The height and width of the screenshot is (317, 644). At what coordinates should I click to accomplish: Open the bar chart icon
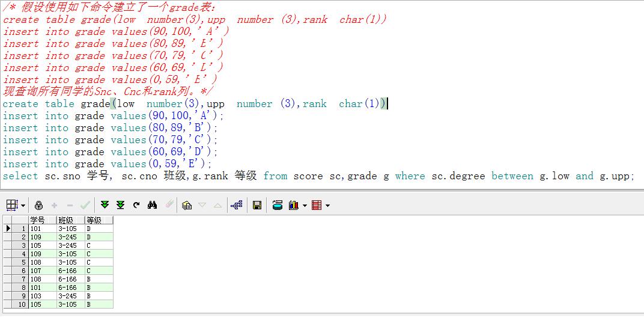[293, 205]
